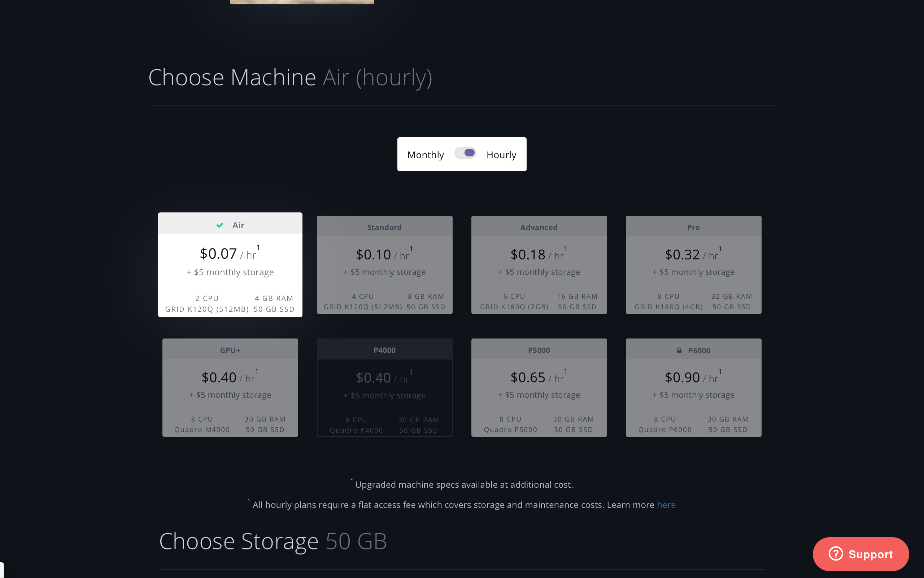
Task: Click the $0.32 / hr Pro price
Action: click(693, 255)
